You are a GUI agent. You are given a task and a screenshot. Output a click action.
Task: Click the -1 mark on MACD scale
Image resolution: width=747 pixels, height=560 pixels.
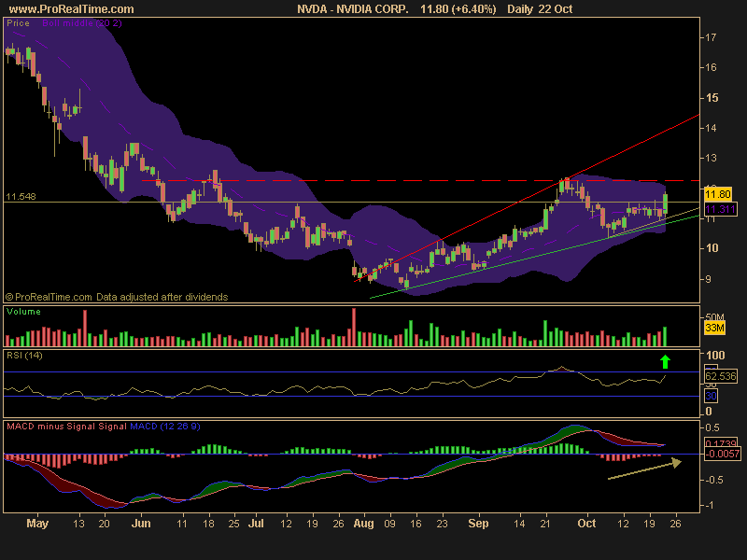(x=710, y=505)
